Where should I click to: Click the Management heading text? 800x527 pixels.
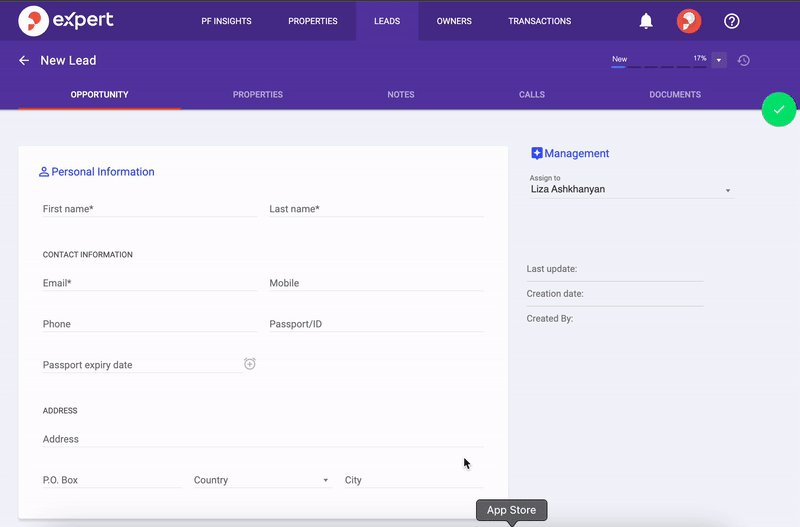(x=577, y=154)
